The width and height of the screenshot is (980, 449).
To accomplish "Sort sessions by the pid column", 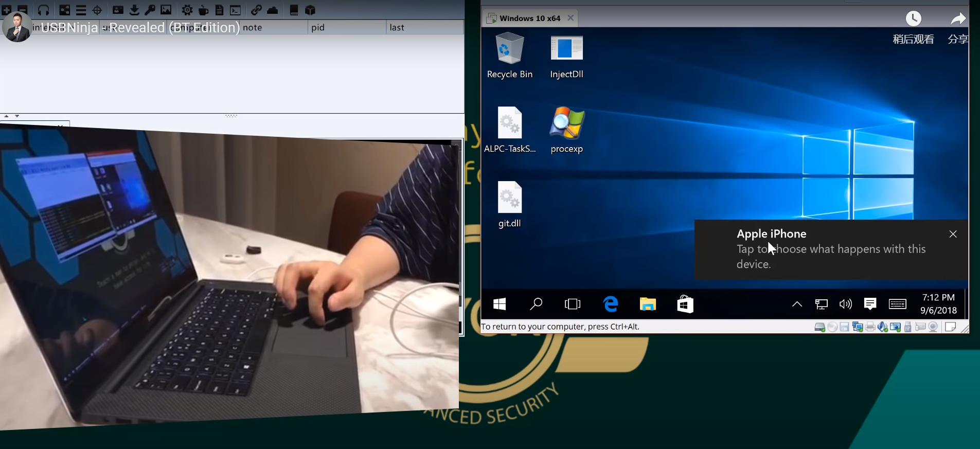I will 347,27.
